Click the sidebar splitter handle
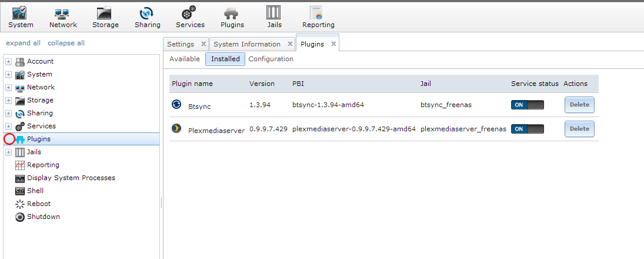The width and height of the screenshot is (644, 259). [161, 202]
